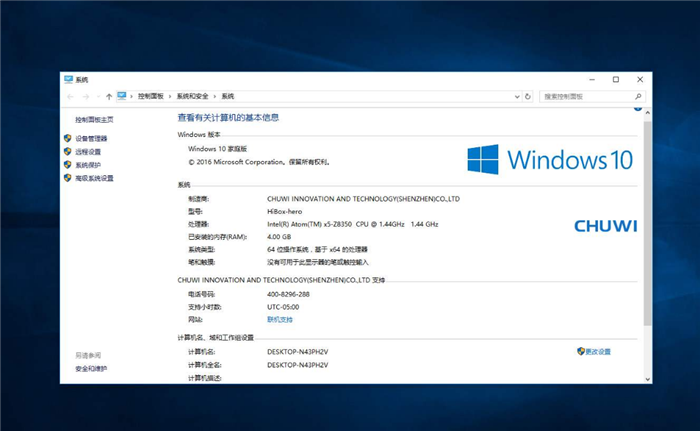Go up one level with the up arrow
700x431 pixels.
pos(109,96)
